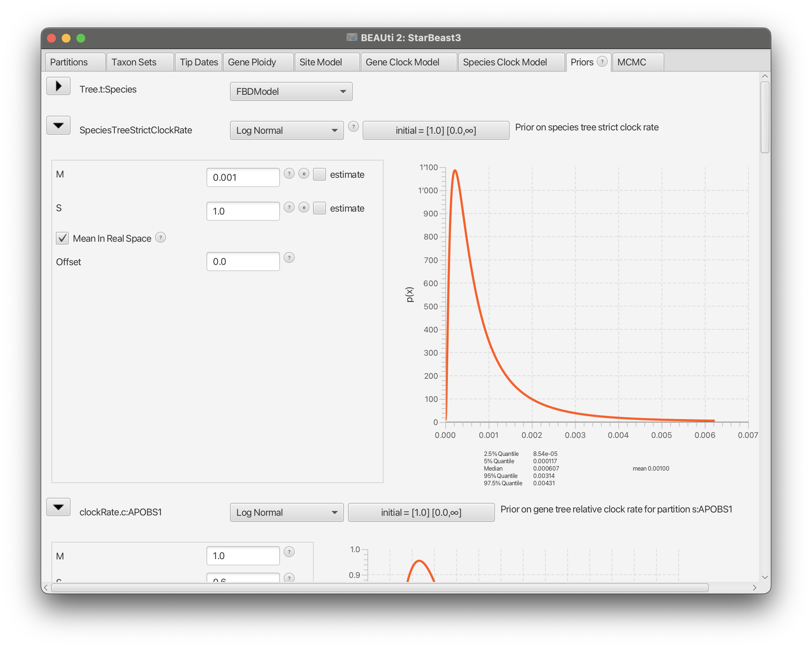Expand the Tree.t:Species prior section

[58, 86]
